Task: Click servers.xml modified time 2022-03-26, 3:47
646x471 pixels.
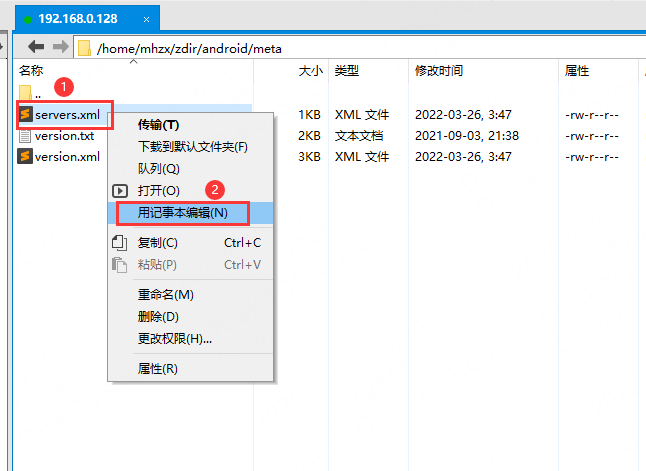Action: tap(463, 115)
